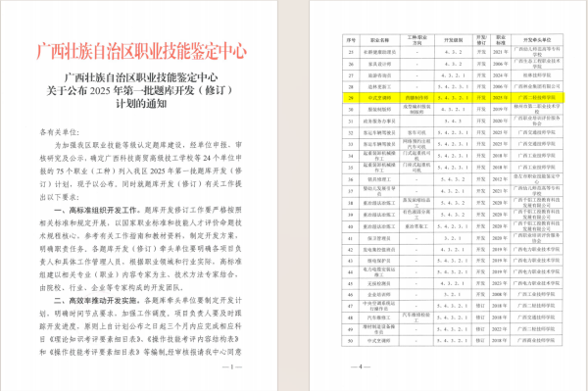Viewport: 588px width, 391px height.
Task: Click the 2022 年 cell in row 49
Action: click(x=501, y=329)
